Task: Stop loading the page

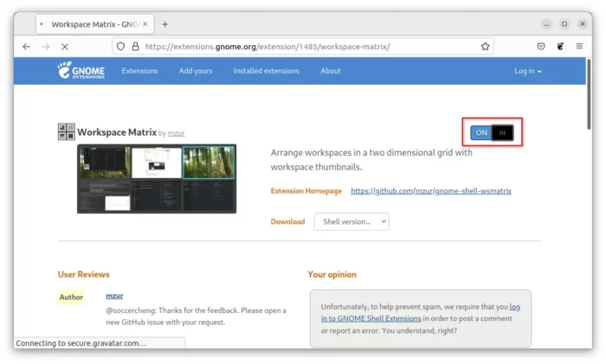Action: click(65, 47)
